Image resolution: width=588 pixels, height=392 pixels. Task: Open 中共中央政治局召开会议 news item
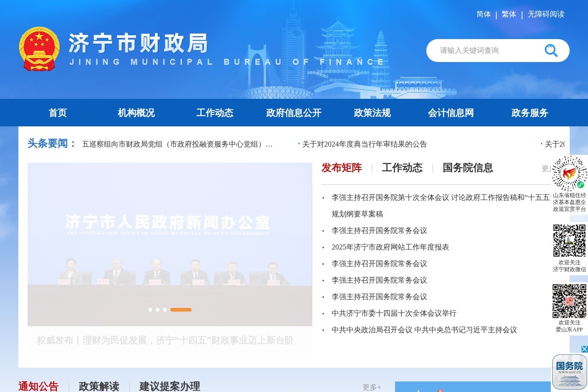point(424,330)
